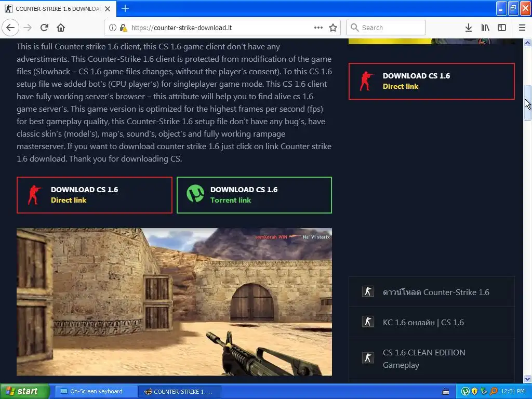Click the sidebar Download CS 1.6 Direct link
This screenshot has height=399, width=532.
tap(432, 81)
